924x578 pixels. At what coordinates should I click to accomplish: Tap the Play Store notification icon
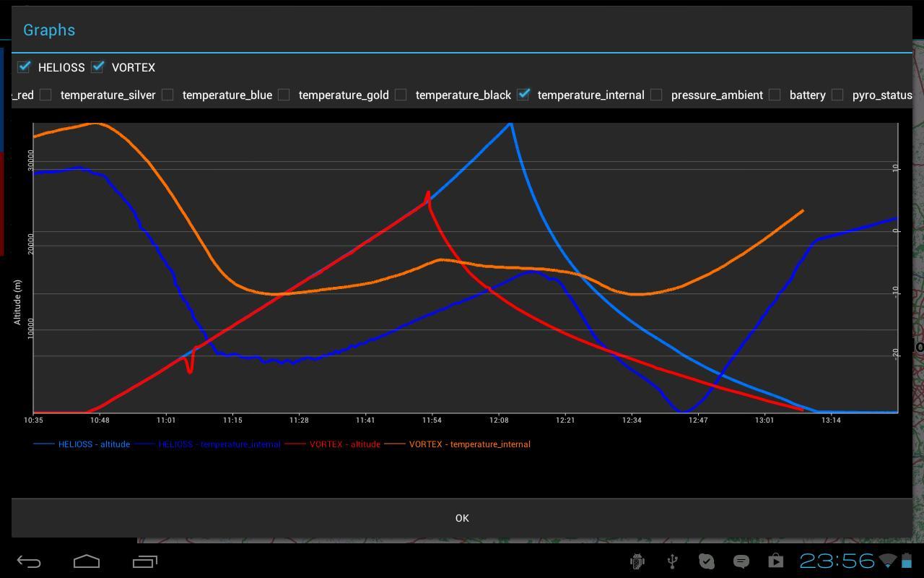(x=775, y=561)
